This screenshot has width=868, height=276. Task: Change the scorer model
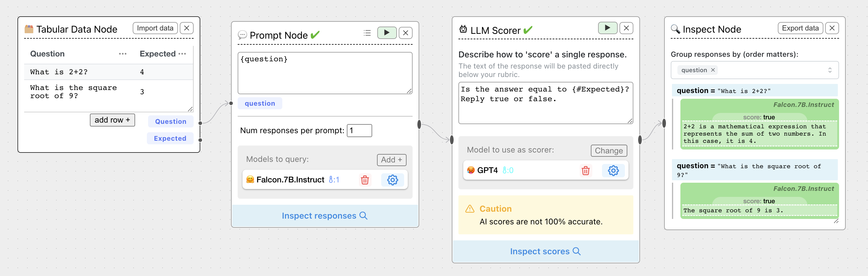(x=609, y=150)
